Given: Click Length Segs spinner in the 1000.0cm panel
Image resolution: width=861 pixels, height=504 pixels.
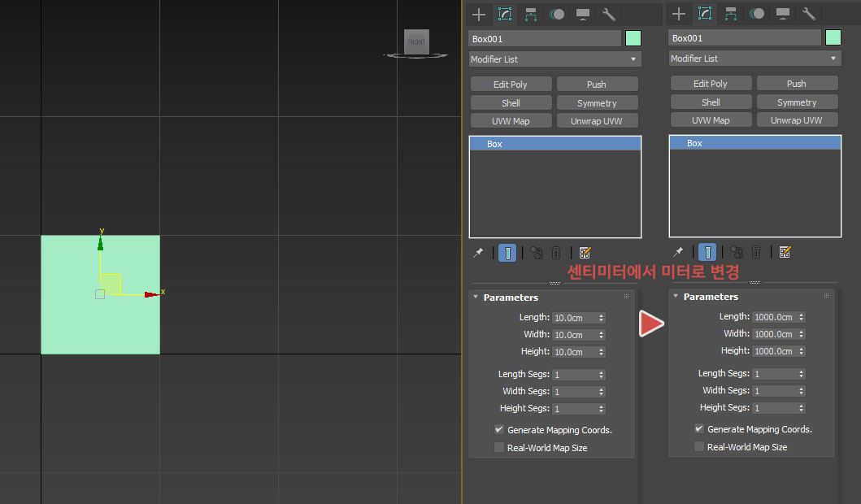Looking at the screenshot, I should tap(801, 374).
